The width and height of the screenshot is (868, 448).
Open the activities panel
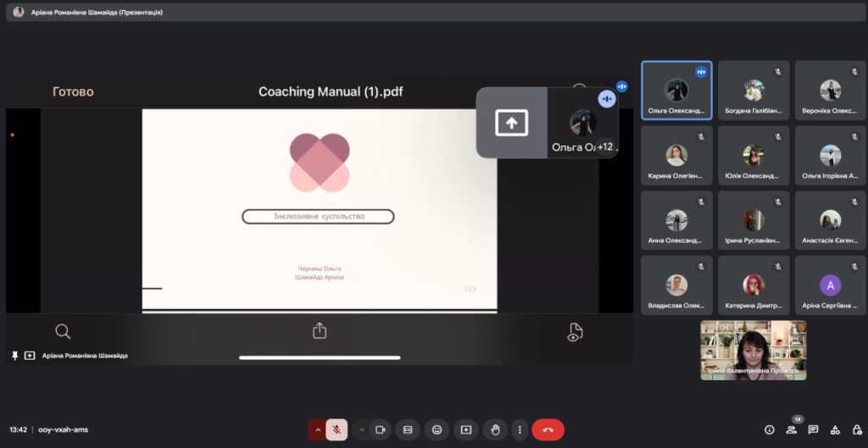(x=835, y=429)
